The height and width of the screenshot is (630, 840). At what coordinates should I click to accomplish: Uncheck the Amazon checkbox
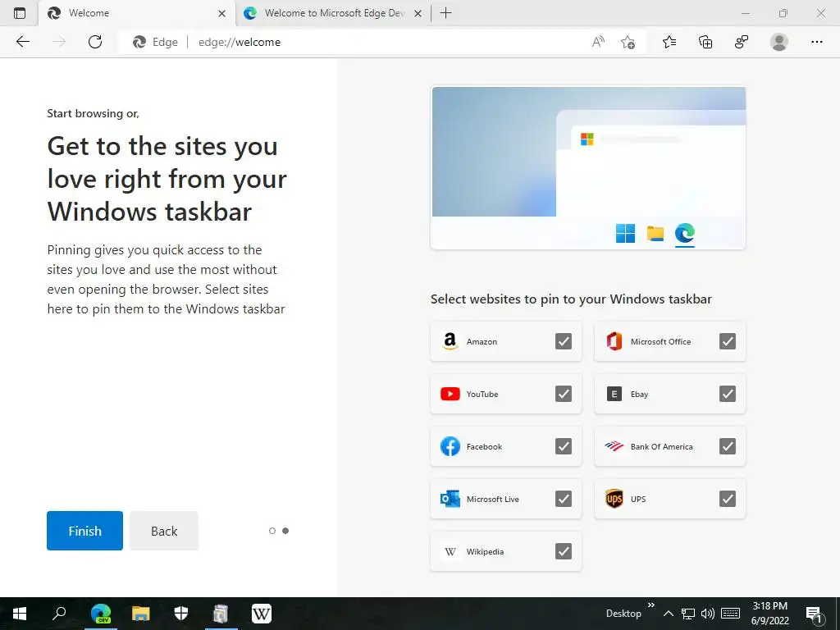563,341
